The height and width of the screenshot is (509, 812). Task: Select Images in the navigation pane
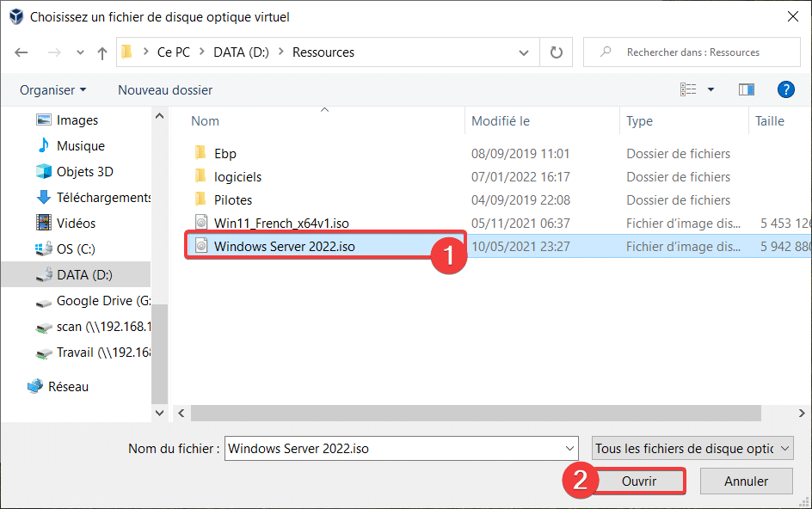(x=77, y=120)
